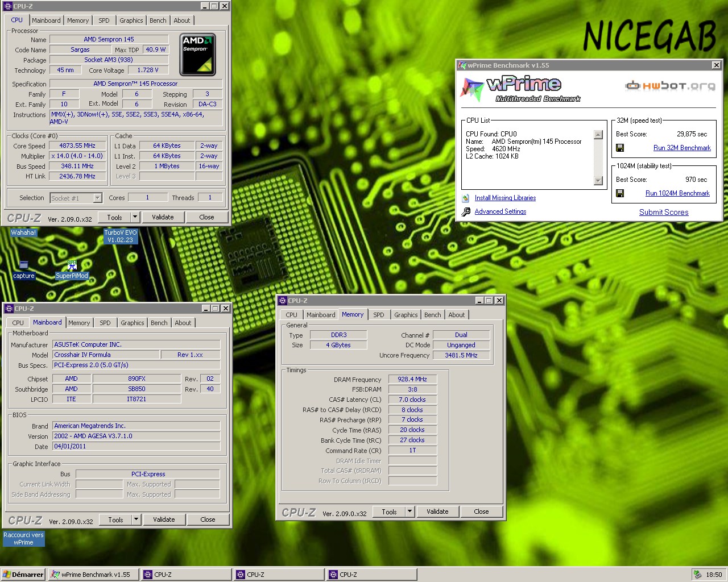Screen dimensions: 728x582
Task: Click Validate button in Memory CPU-Z window
Action: [x=437, y=512]
